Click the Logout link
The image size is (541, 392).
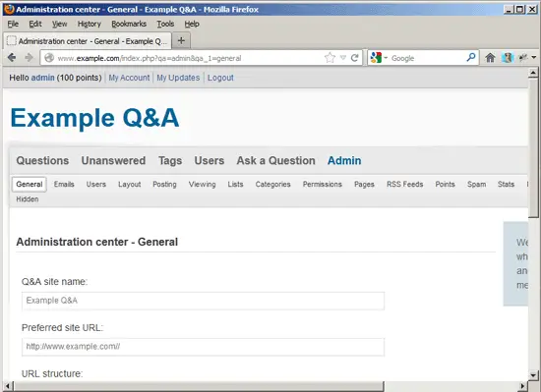coord(220,78)
